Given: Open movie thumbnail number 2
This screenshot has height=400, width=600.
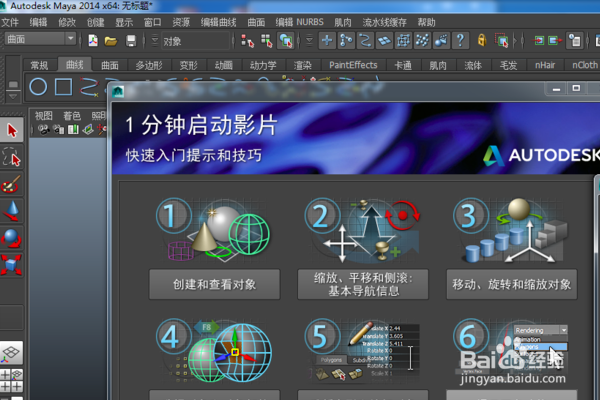Looking at the screenshot, I should point(363,230).
